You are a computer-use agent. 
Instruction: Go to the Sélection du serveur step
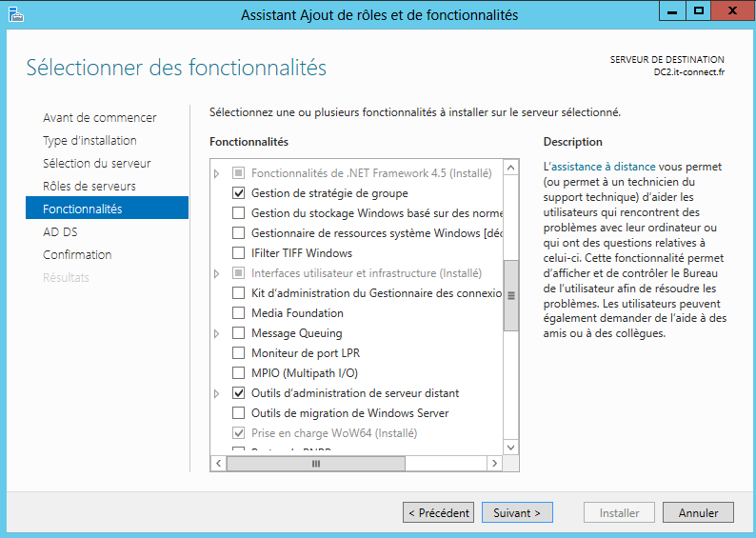[97, 163]
